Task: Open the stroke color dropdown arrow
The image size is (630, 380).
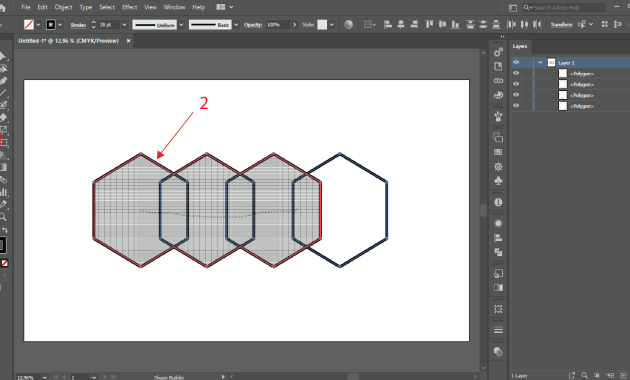Action: pyautogui.click(x=60, y=25)
